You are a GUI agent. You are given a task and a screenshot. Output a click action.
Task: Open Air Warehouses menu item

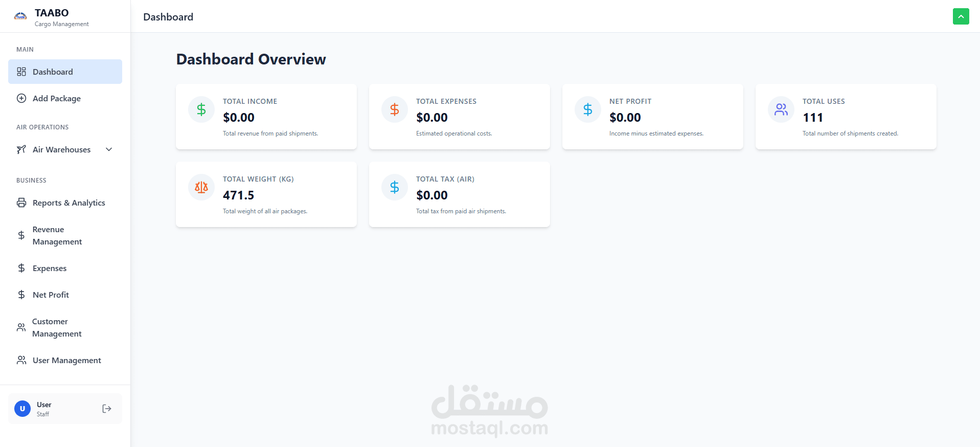pyautogui.click(x=65, y=149)
